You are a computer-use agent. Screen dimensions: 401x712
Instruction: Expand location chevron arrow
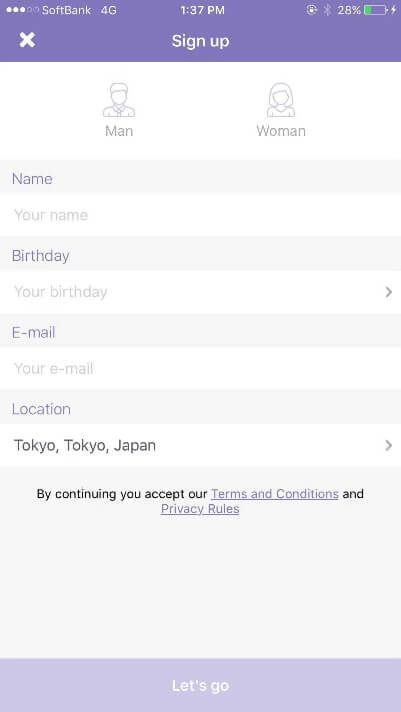[x=388, y=445]
